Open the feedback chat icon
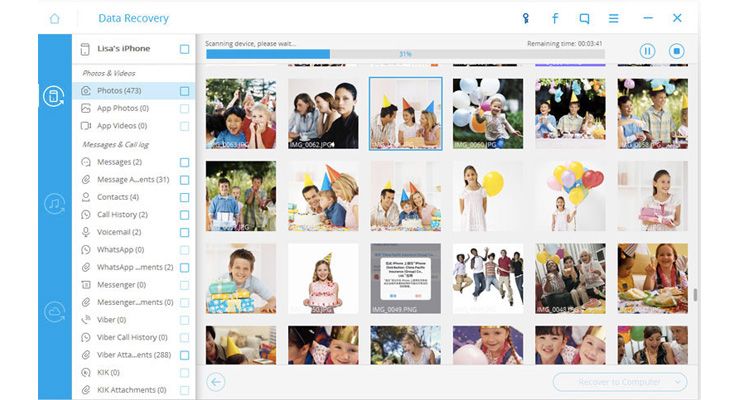Screen dimensions: 740x400 tap(584, 18)
